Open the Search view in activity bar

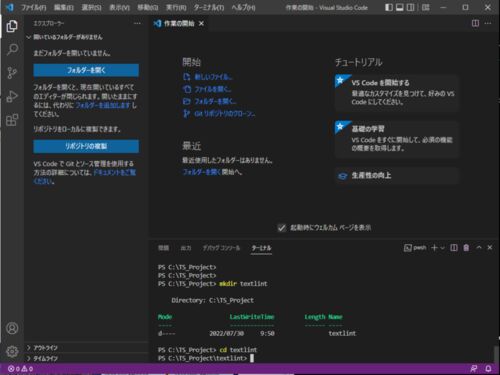tap(12, 50)
